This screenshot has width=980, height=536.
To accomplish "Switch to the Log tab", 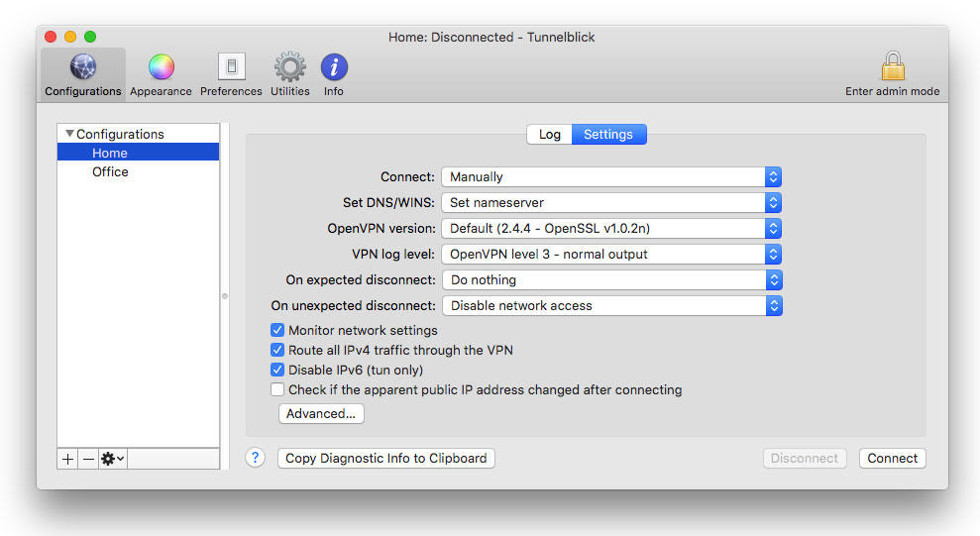I will coord(549,134).
